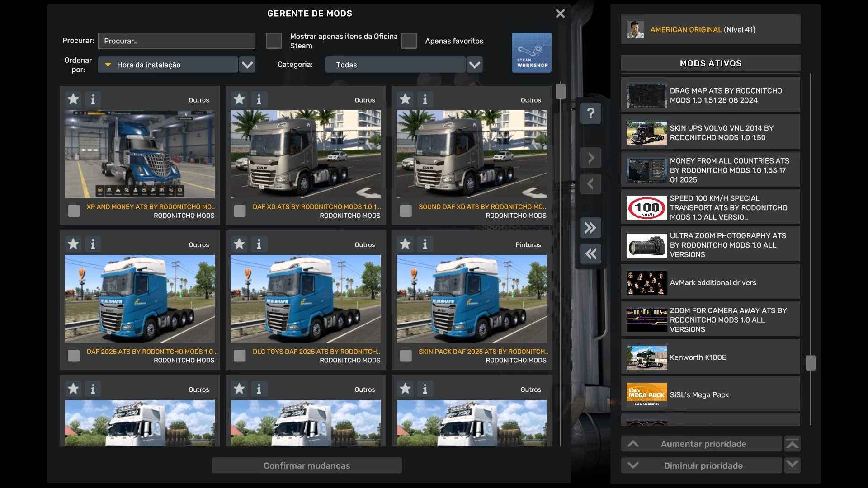Deactivate all mods with double left arrows
868x488 pixels.
click(x=590, y=254)
